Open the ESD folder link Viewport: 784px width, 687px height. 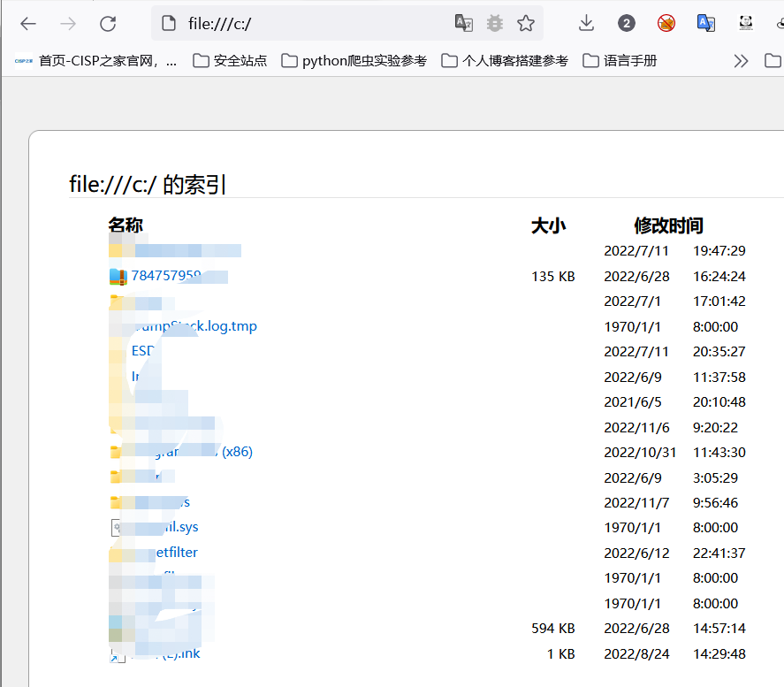[x=143, y=351]
